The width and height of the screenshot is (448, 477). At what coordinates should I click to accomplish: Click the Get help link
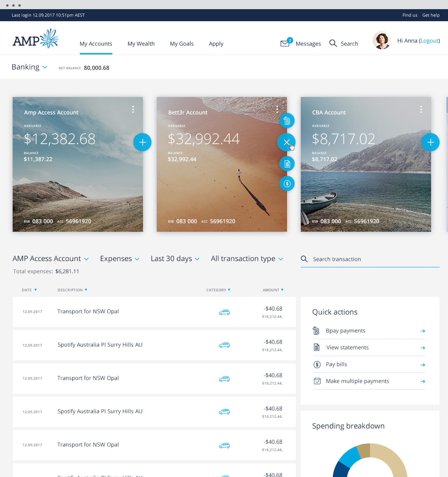pyautogui.click(x=431, y=15)
